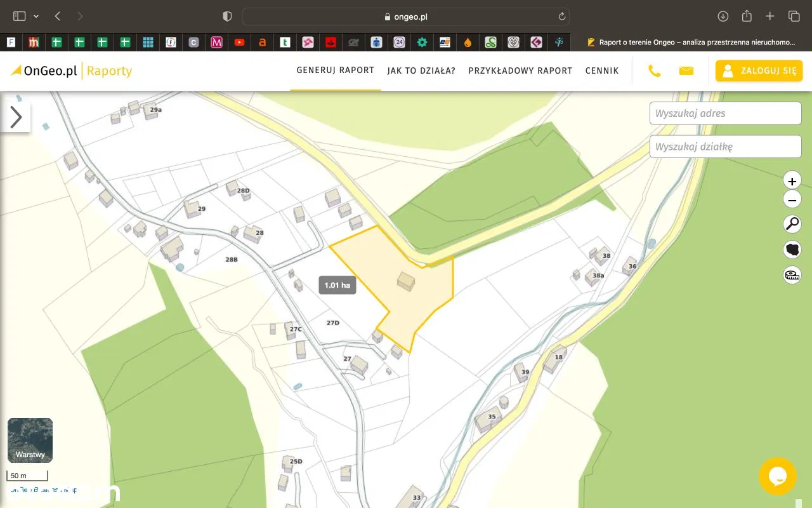Click the Safari privacy shield icon
Image resolution: width=812 pixels, height=508 pixels.
[227, 17]
